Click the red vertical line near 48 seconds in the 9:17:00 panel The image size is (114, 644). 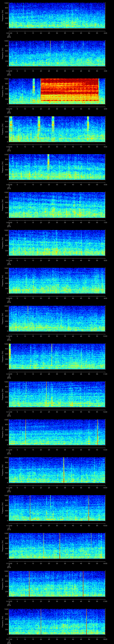86,622
